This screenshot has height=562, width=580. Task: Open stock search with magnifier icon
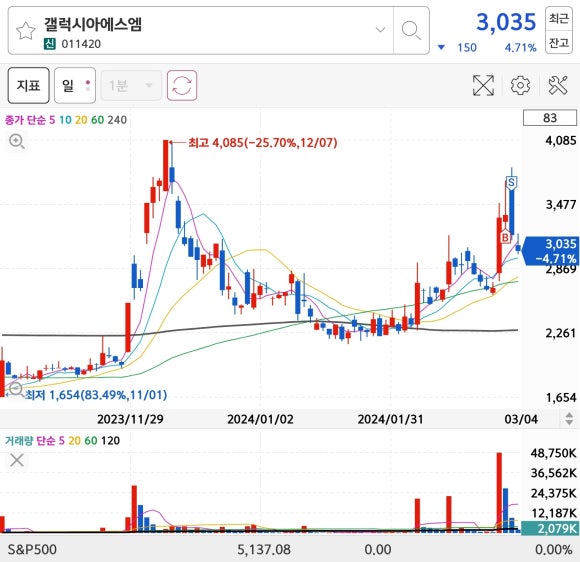pos(411,30)
